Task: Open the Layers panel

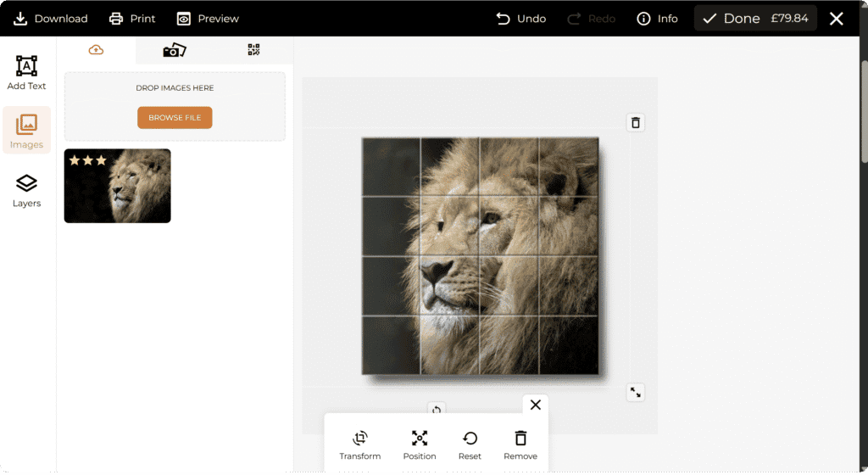Action: coord(26,190)
